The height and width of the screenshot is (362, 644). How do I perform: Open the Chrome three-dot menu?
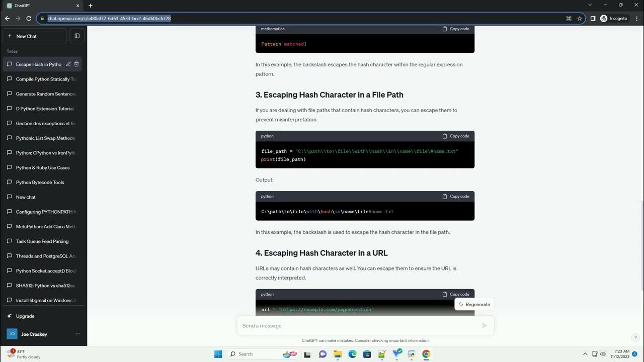(x=636, y=19)
